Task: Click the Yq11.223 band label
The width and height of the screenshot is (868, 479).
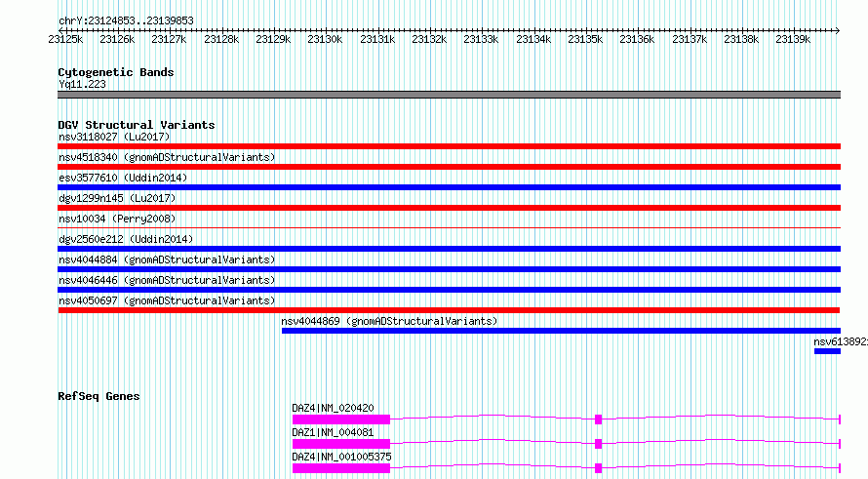Action: click(82, 84)
